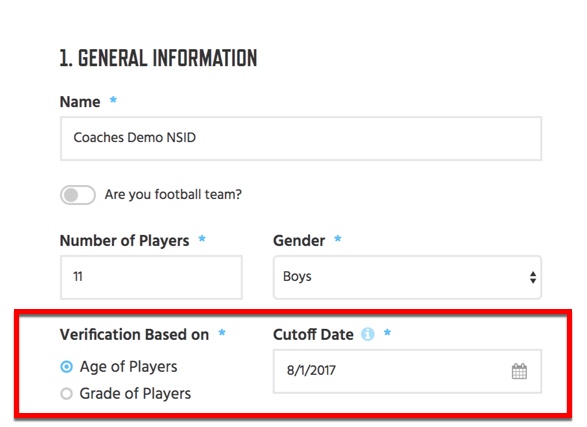Viewport: 587px width, 427px height.
Task: Click the asterisk next to Cutoff Date
Action: 387,332
